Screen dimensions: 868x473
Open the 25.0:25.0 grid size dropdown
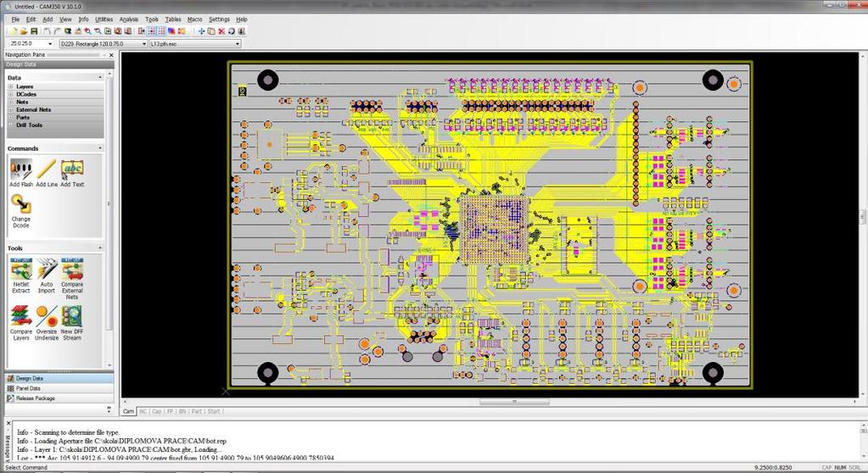[50, 44]
